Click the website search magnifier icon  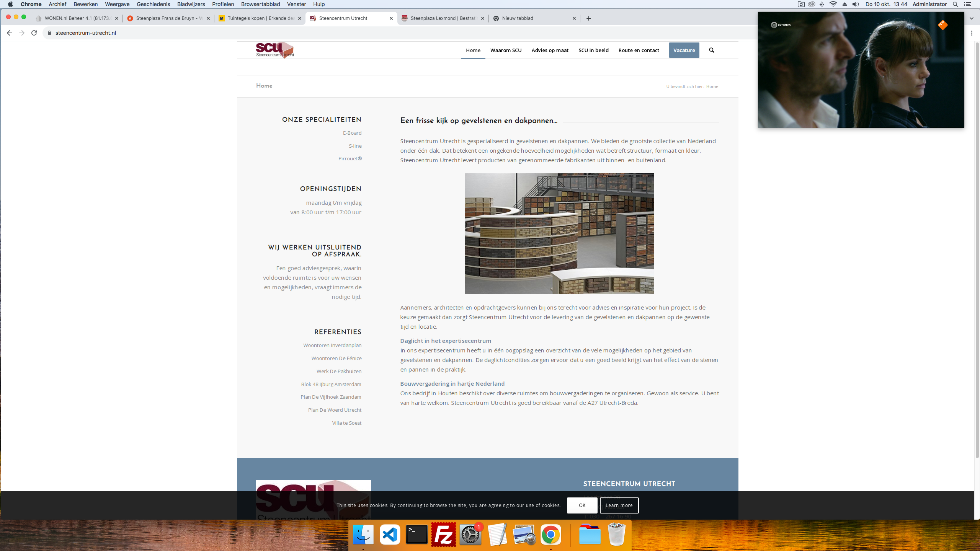(x=711, y=50)
